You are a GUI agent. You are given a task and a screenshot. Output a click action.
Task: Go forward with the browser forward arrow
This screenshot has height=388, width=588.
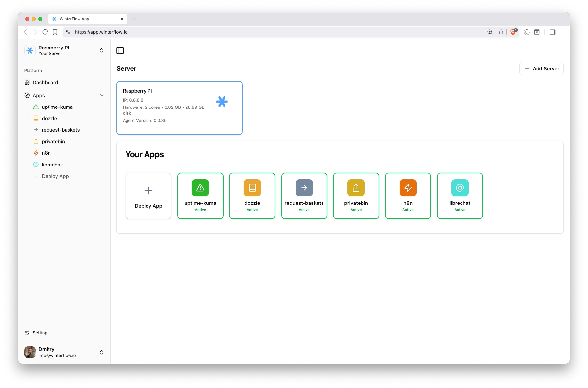35,32
